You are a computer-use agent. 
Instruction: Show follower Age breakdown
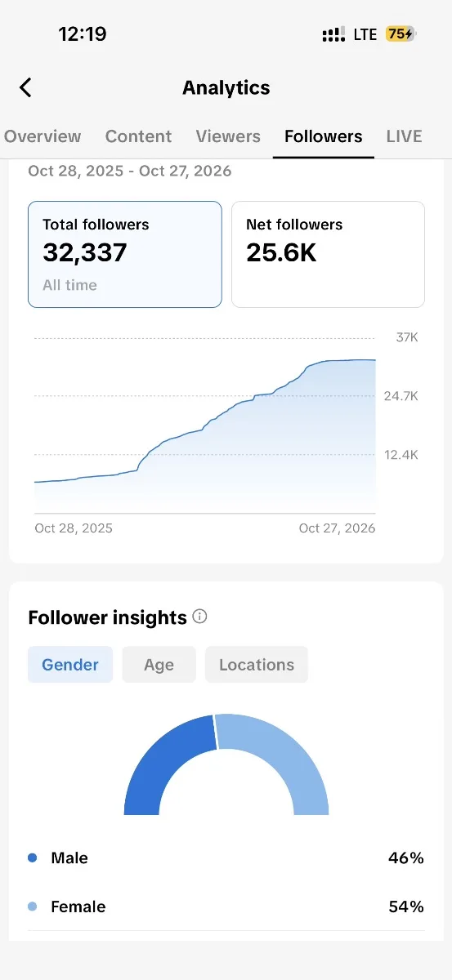click(x=159, y=665)
